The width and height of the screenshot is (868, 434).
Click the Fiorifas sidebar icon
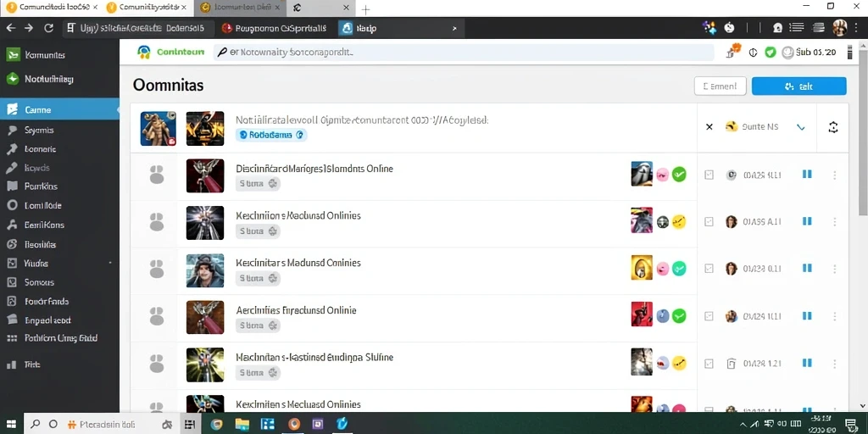tap(12, 244)
